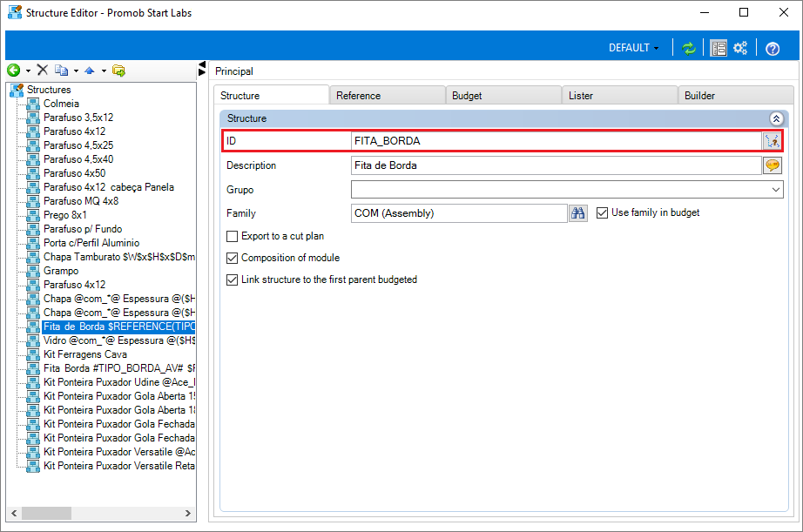Switch to the Structure tab
803x532 pixels.
pos(272,95)
